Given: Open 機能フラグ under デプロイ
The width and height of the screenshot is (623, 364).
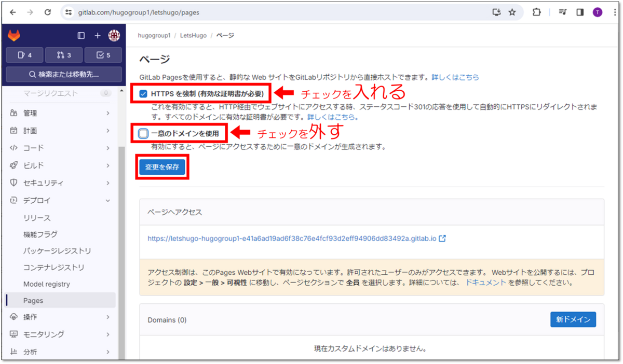Looking at the screenshot, I should 61,234.
